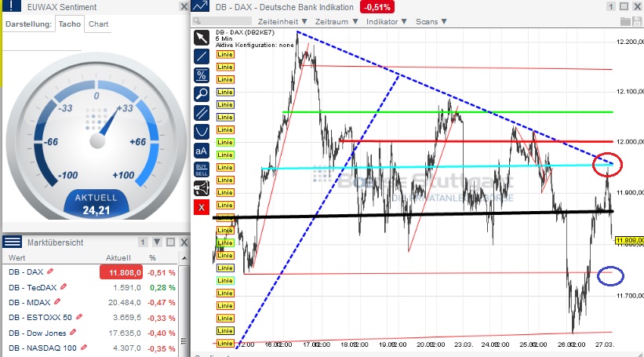Click the Linie label beside the magnifier tool
This screenshot has width=644, height=357.
click(x=225, y=92)
